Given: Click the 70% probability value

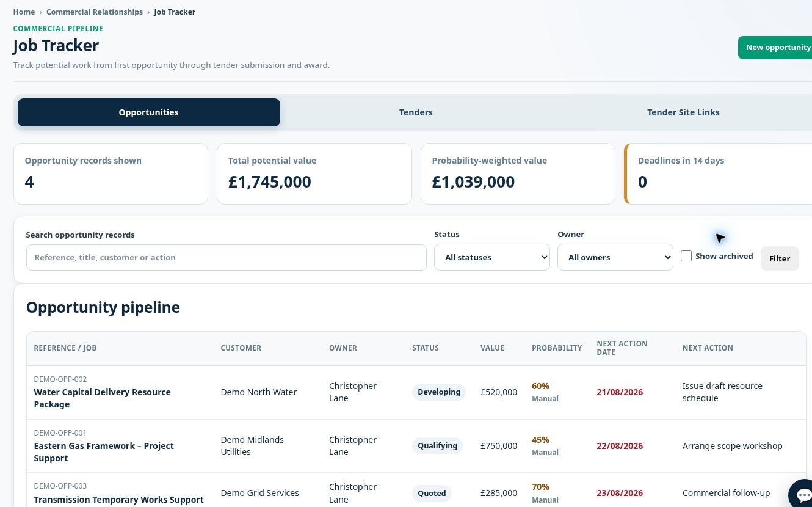Looking at the screenshot, I should pos(540,487).
